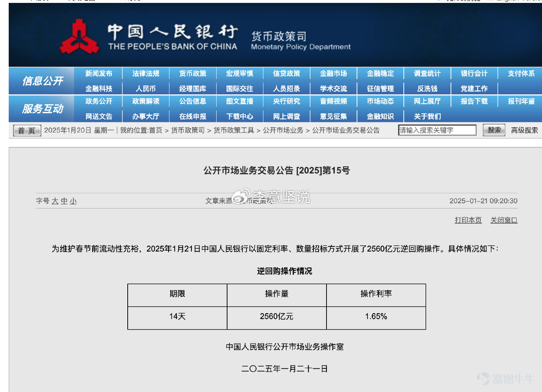Select the 2560亿元 table cell

coord(276,318)
